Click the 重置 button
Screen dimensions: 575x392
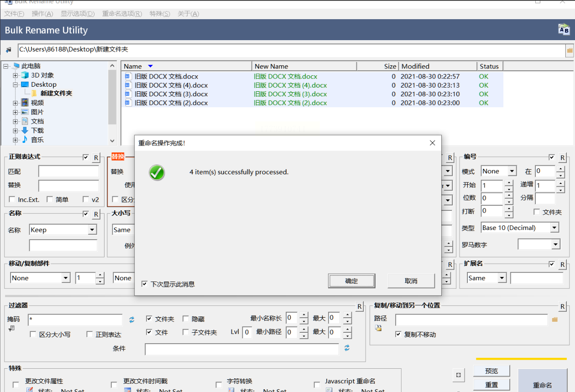491,385
